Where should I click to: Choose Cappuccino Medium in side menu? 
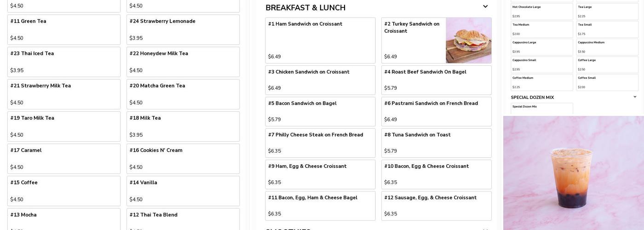[x=607, y=47]
